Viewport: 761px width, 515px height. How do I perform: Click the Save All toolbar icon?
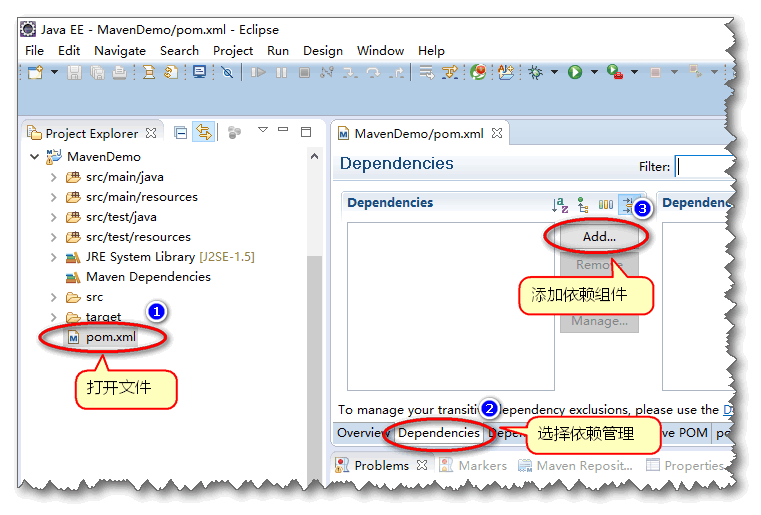pyautogui.click(x=98, y=73)
